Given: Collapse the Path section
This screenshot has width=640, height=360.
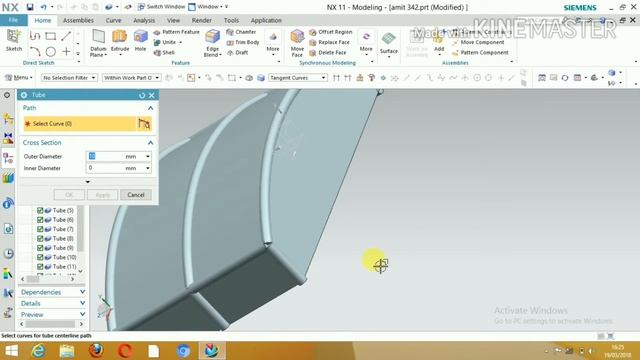Looking at the screenshot, I should click(x=150, y=108).
